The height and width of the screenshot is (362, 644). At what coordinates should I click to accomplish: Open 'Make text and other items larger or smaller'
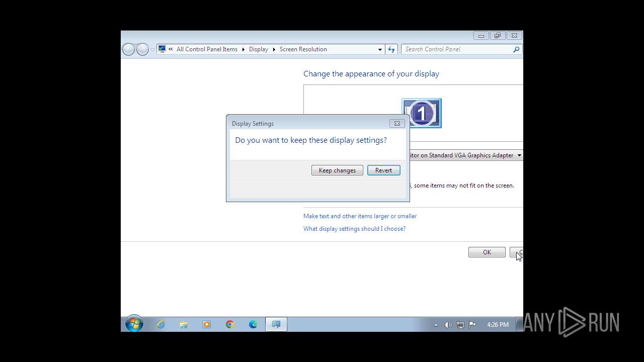coord(360,216)
